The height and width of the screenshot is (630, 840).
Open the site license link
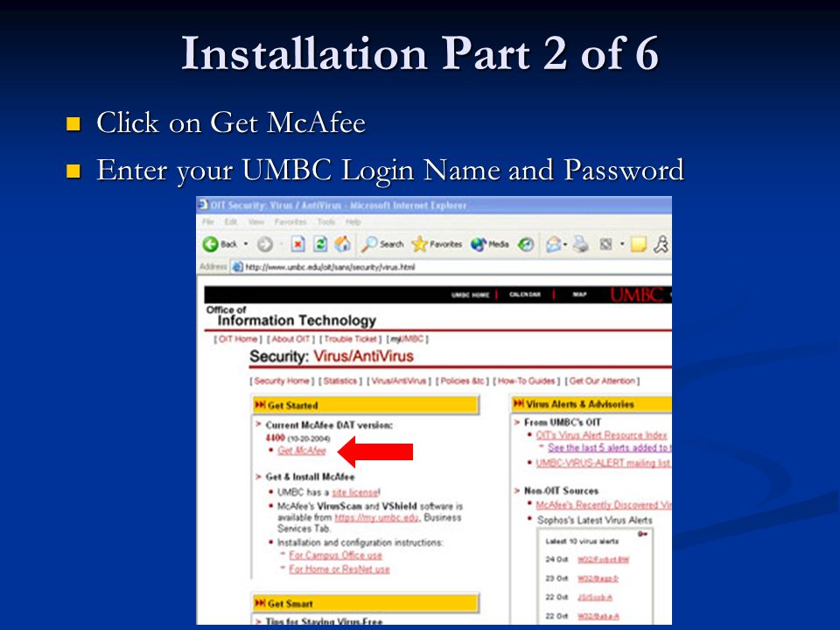[x=355, y=493]
